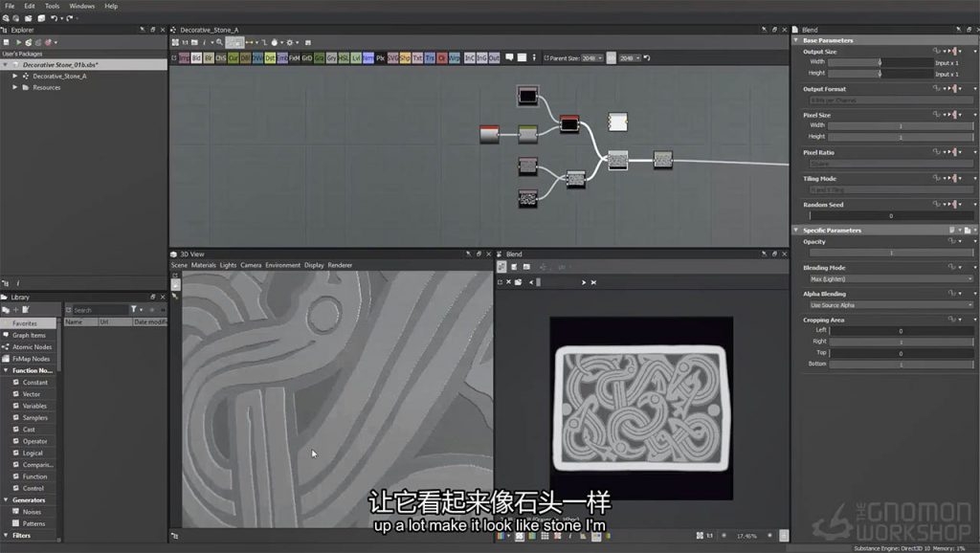Add a Gradient Map node via Gra shortcut
The height and width of the screenshot is (553, 980).
(x=320, y=58)
